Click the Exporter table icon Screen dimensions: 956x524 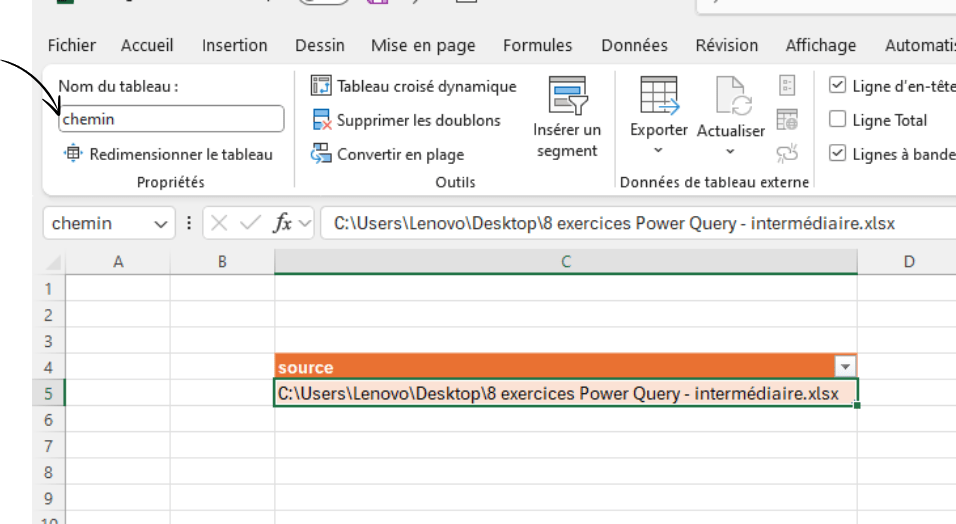point(659,96)
